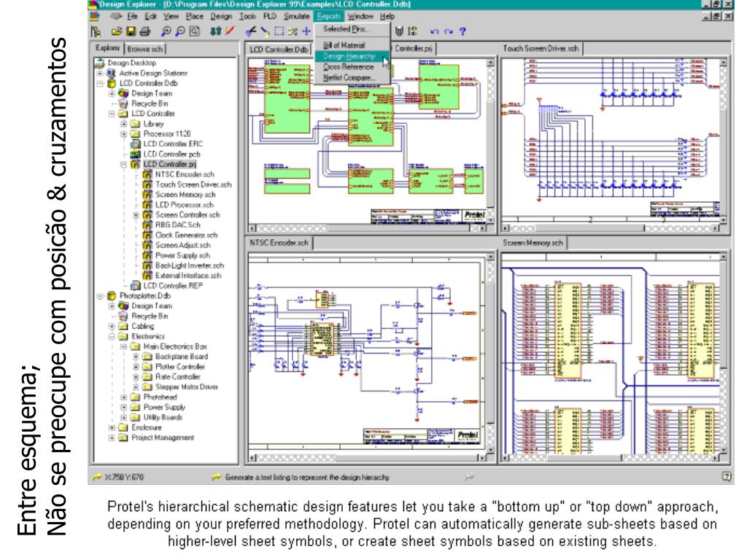The height and width of the screenshot is (560, 747).
Task: Select RBG DAC.Sch in project tree
Action: coord(178,225)
